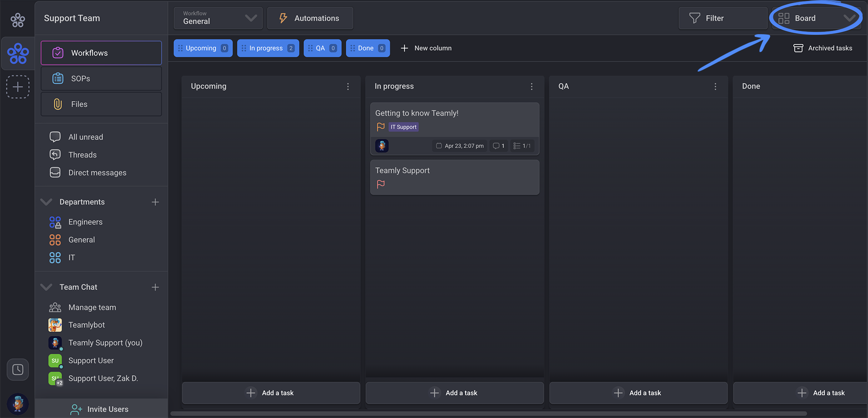Toggle the Upcoming column chip

coord(203,48)
